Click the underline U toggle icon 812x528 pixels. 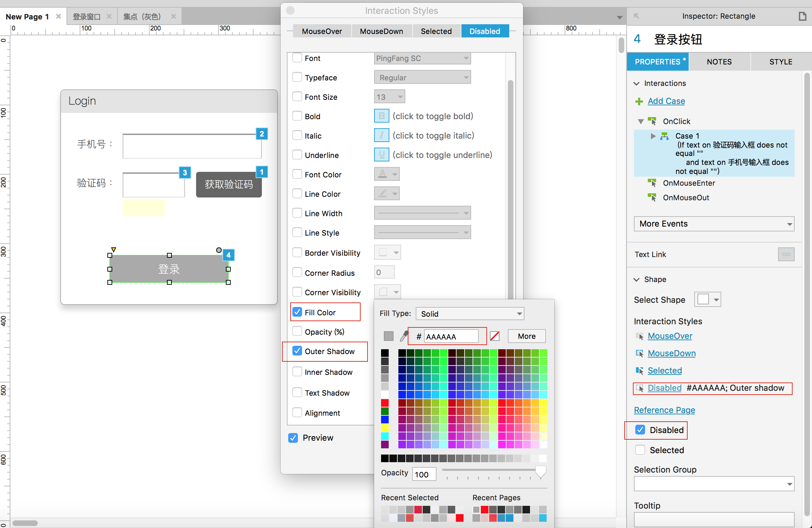(381, 155)
